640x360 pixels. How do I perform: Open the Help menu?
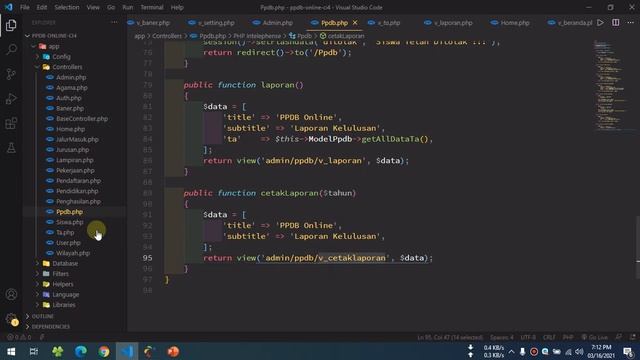tap(177, 7)
